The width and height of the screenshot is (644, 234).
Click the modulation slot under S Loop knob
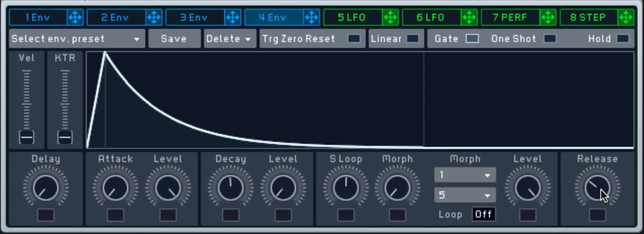pyautogui.click(x=346, y=215)
